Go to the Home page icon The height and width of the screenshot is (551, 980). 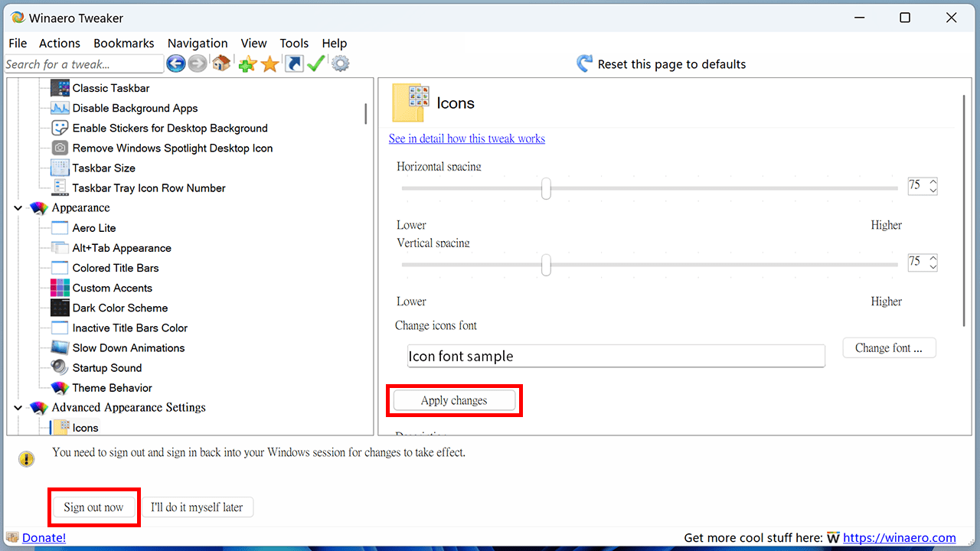click(222, 64)
